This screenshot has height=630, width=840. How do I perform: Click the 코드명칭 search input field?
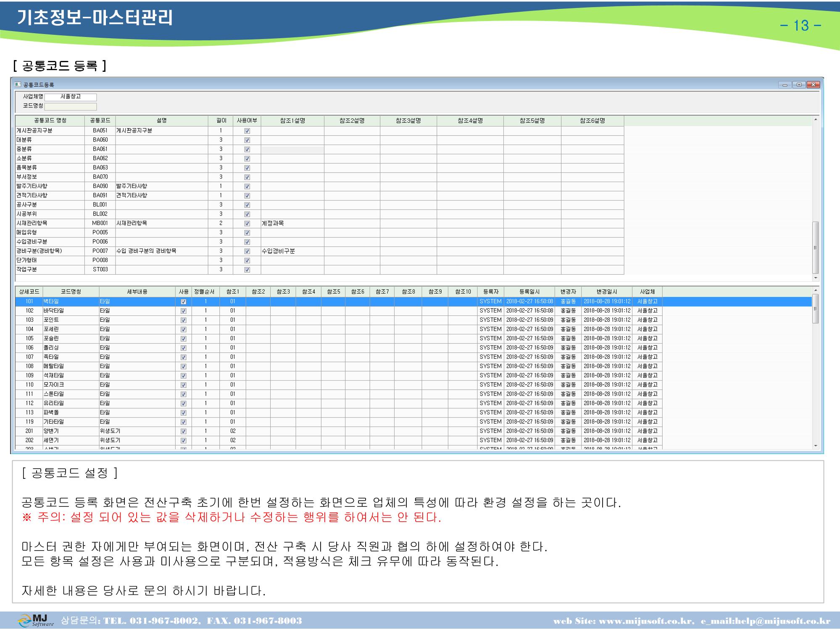click(x=71, y=107)
